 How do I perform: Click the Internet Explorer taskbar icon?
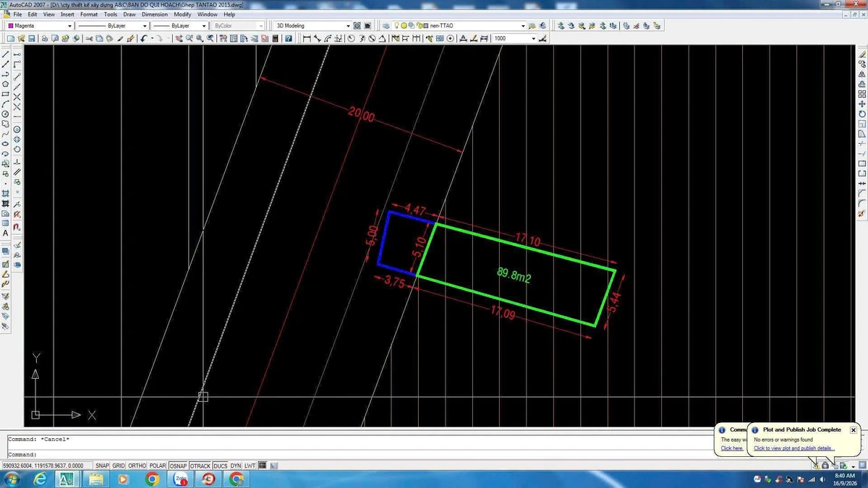pos(41,479)
